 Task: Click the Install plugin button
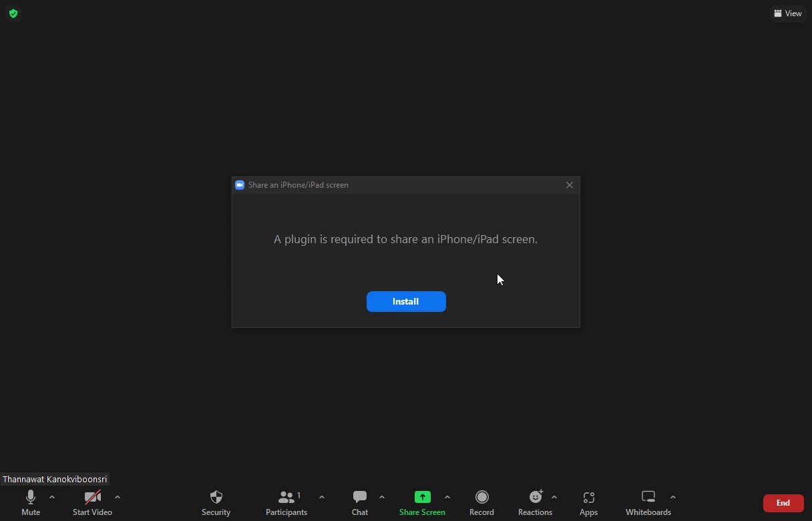(x=406, y=301)
